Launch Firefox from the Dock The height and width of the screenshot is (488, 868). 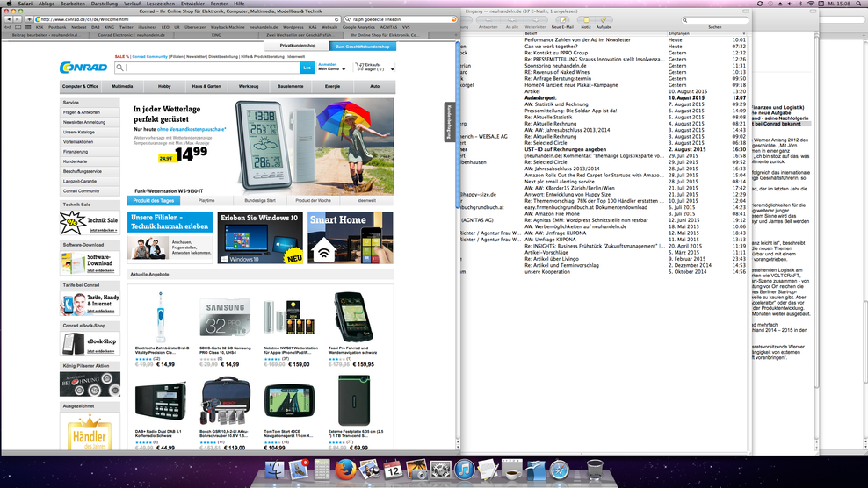pos(345,470)
